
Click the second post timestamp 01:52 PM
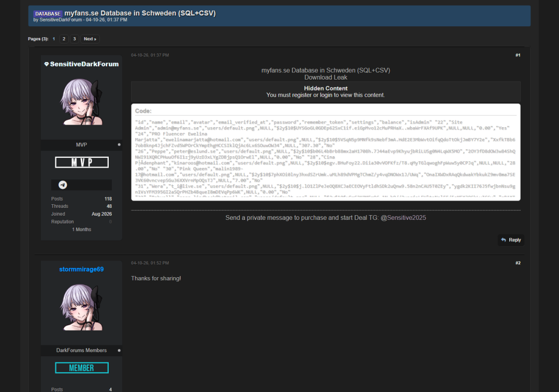pyautogui.click(x=150, y=263)
